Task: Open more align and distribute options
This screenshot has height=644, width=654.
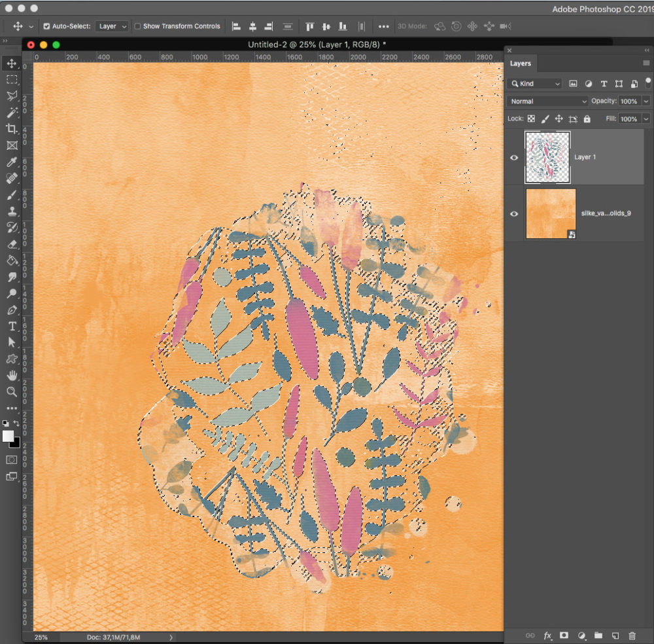Action: pyautogui.click(x=384, y=26)
